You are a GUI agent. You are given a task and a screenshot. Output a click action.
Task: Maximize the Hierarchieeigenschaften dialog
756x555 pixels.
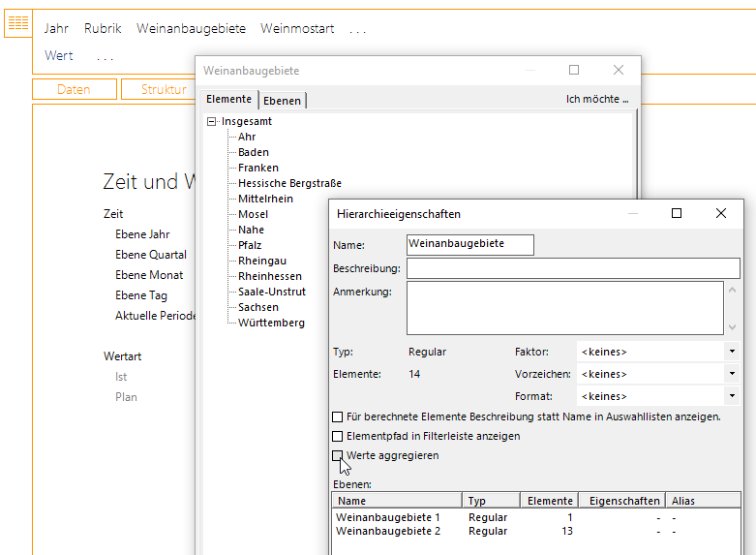point(677,213)
